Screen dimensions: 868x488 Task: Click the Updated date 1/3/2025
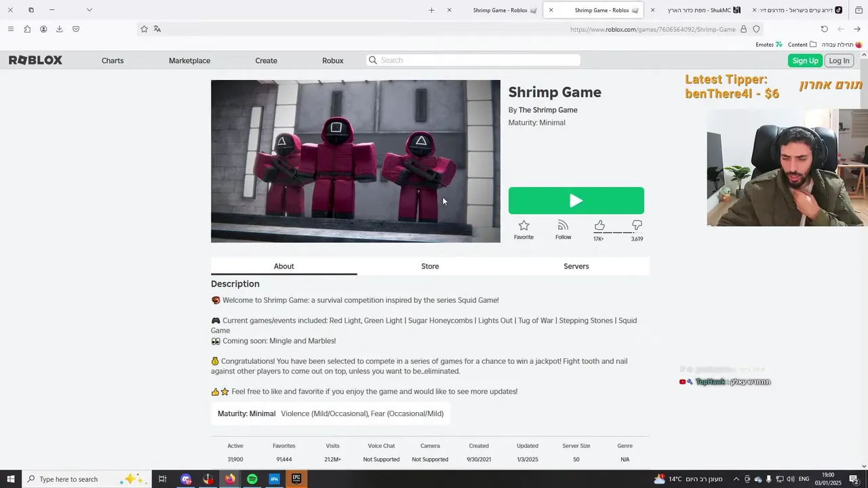(528, 460)
